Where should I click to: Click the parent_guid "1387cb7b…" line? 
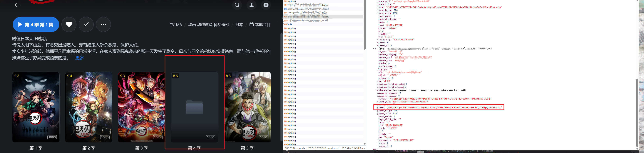tap(403, 102)
